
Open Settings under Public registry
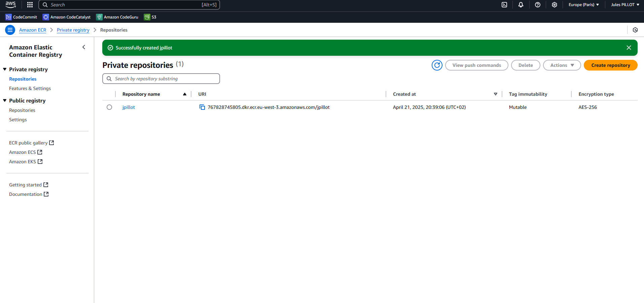(x=18, y=120)
